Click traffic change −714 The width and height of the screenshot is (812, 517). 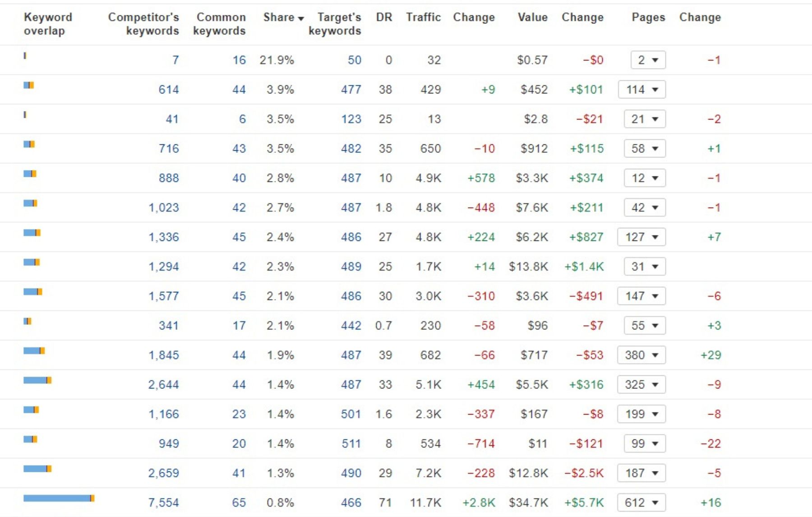click(481, 443)
